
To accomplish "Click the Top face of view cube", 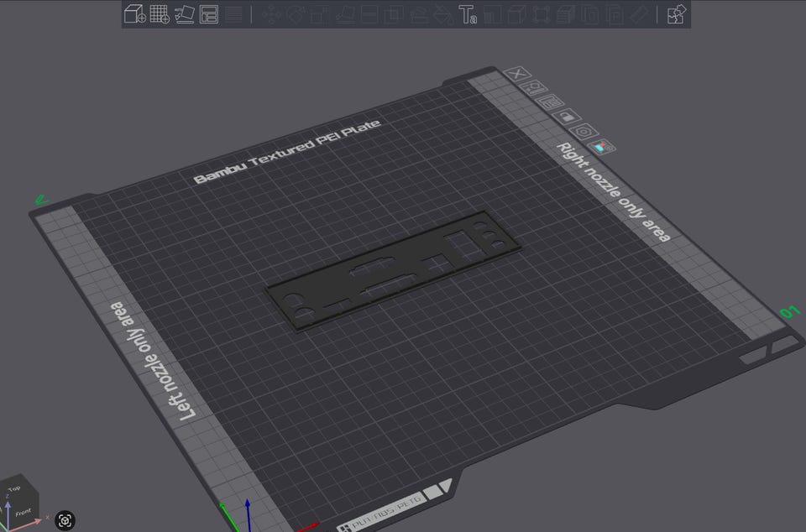I will pos(14,488).
